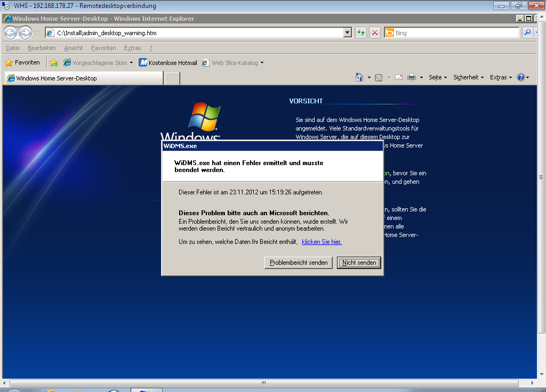Open the Datei menu
This screenshot has height=392, width=546.
13,48
